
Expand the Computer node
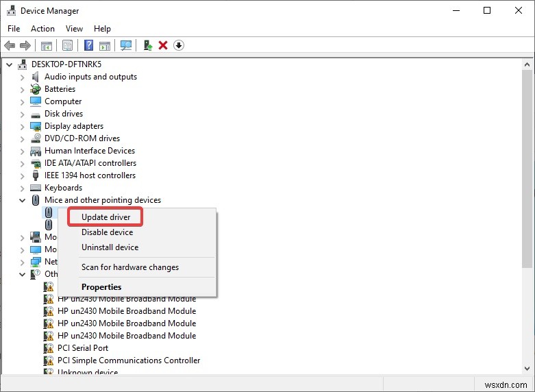tap(22, 101)
